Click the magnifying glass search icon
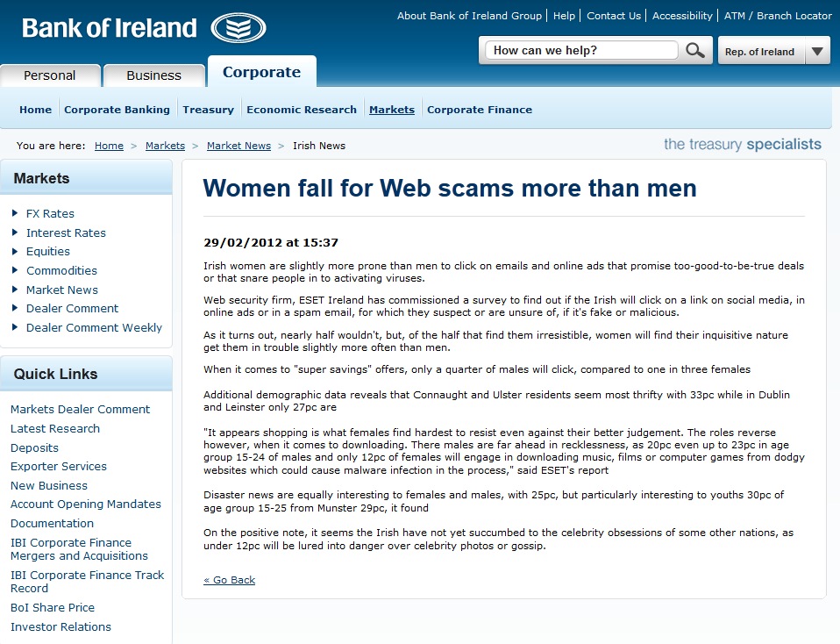Screen dimensions: 840x644 coord(694,51)
